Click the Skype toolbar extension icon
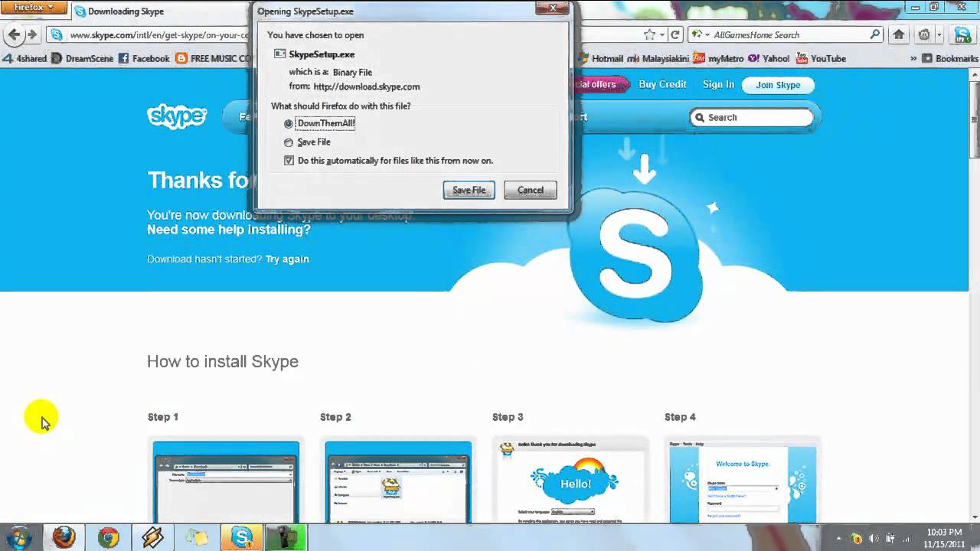The image size is (980, 551). tap(962, 34)
